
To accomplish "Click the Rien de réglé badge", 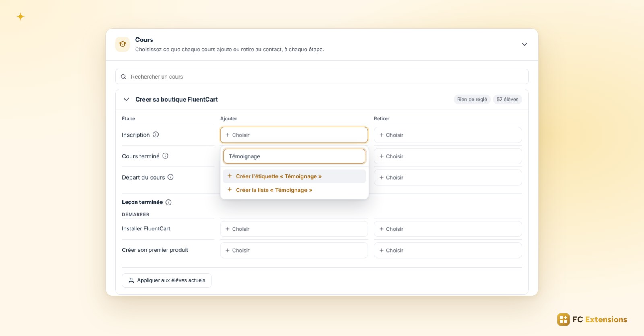I will click(x=472, y=100).
